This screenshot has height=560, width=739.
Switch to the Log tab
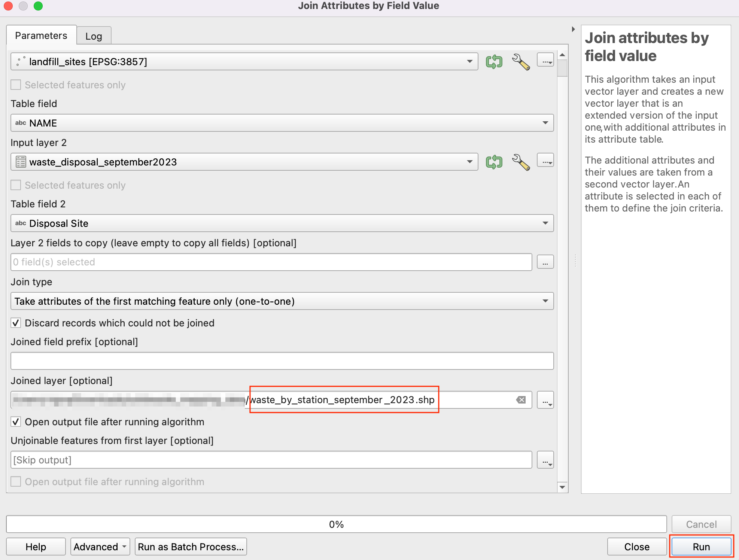tap(94, 36)
